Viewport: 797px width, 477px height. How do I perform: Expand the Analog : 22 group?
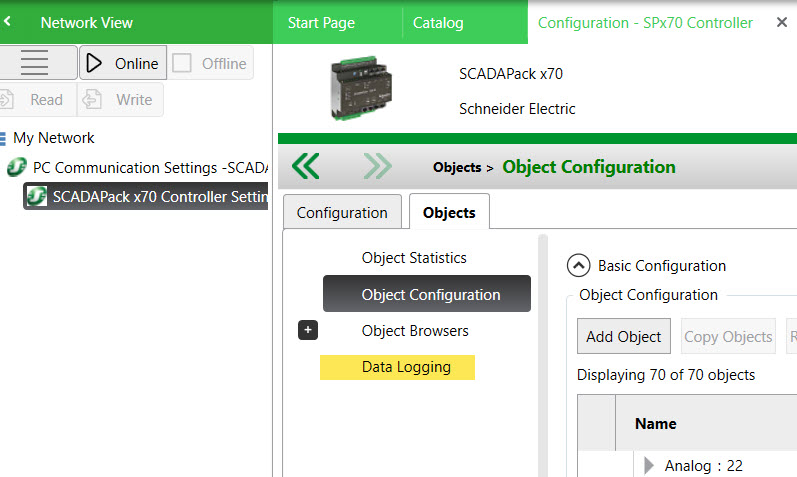[x=649, y=465]
